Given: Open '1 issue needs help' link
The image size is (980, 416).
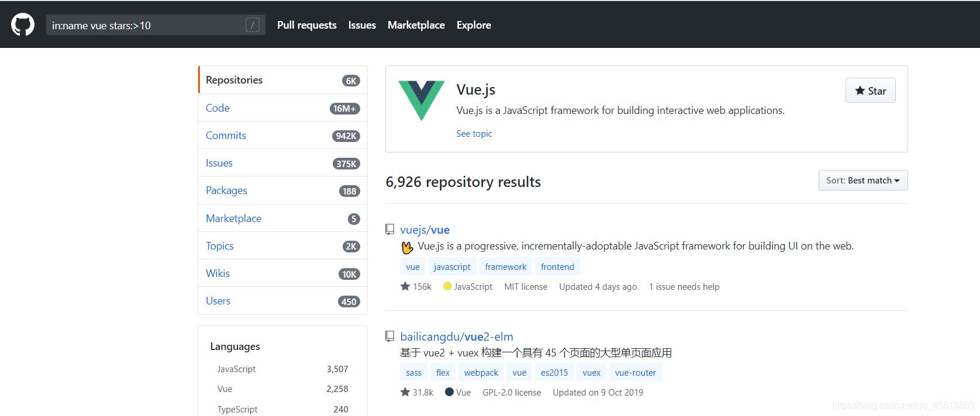Looking at the screenshot, I should [x=684, y=287].
